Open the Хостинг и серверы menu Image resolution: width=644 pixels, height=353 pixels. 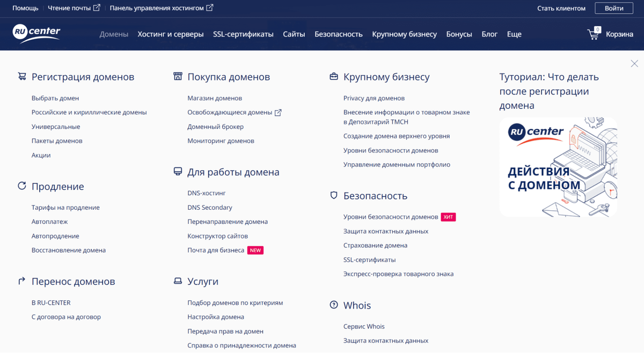(x=171, y=34)
